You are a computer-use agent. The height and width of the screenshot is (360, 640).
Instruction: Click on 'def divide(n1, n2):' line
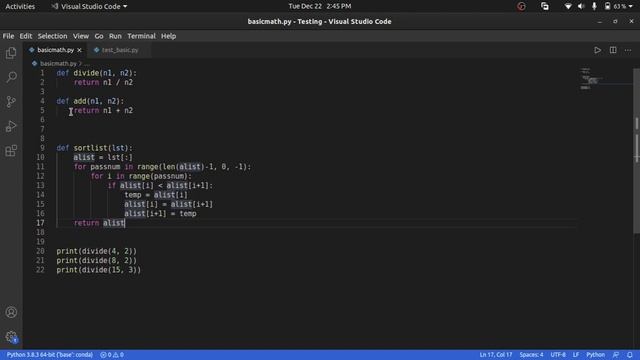tap(96, 73)
